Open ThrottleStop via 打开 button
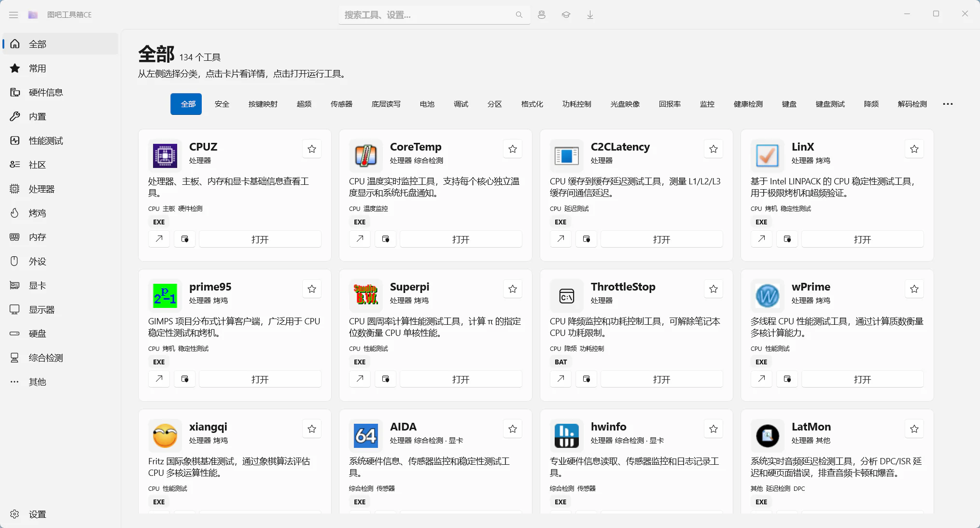The height and width of the screenshot is (528, 980). pos(662,379)
